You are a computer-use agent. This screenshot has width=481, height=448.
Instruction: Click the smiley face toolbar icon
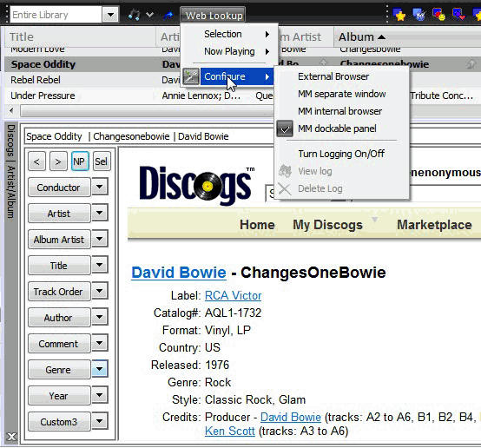point(439,15)
